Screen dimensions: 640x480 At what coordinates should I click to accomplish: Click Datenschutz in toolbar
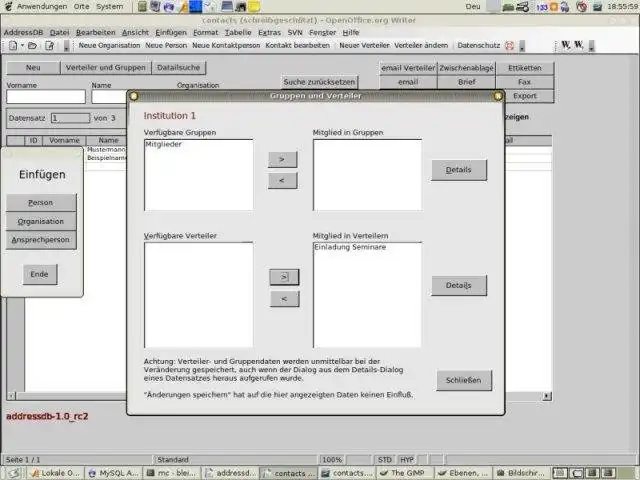tap(479, 45)
